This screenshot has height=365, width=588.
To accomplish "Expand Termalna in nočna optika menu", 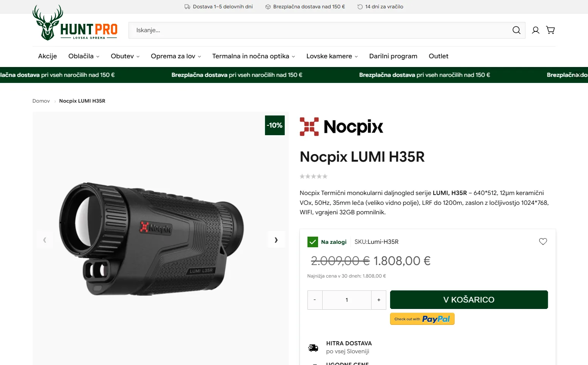I will coord(254,56).
